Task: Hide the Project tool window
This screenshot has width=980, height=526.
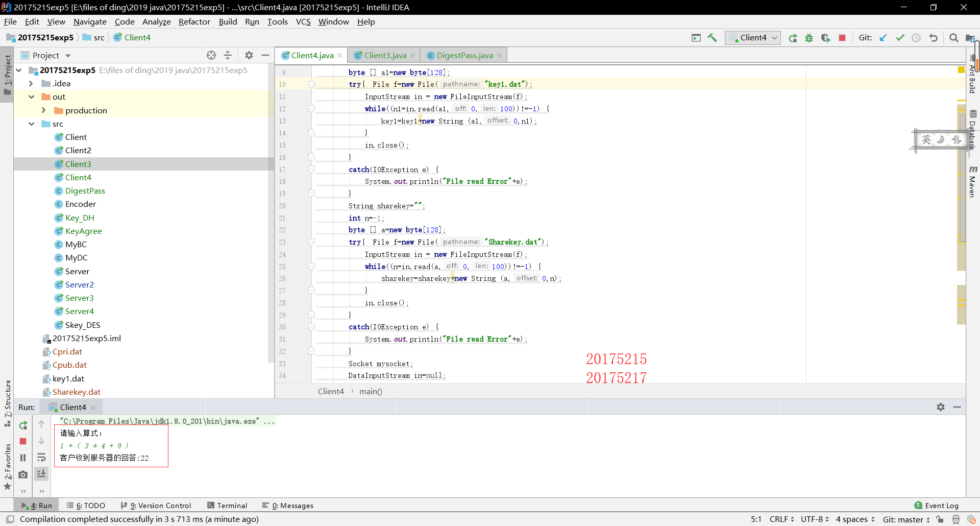Action: coord(265,55)
